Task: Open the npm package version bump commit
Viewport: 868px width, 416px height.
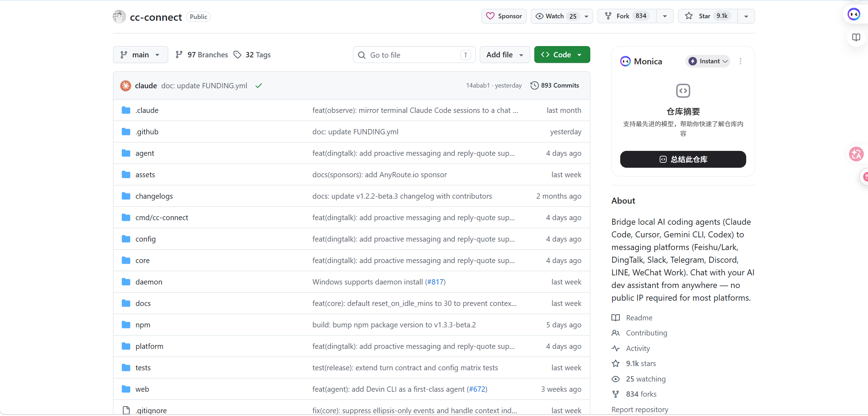Action: tap(394, 325)
